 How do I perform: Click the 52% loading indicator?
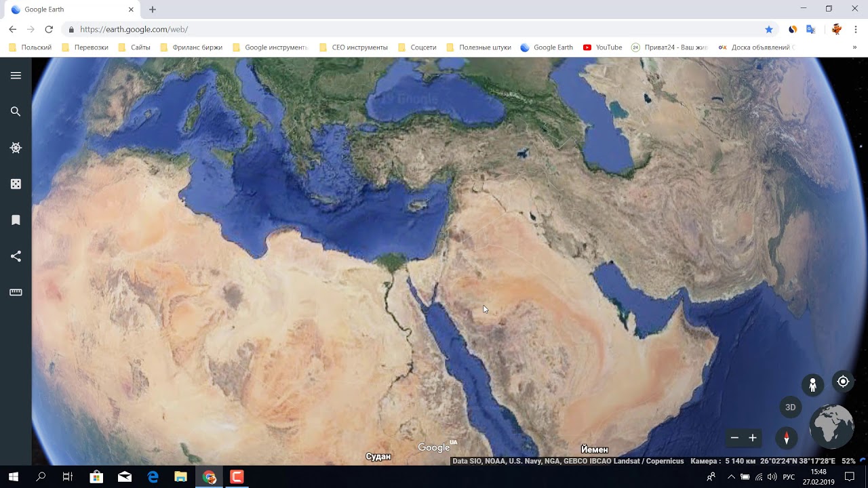[848, 461]
